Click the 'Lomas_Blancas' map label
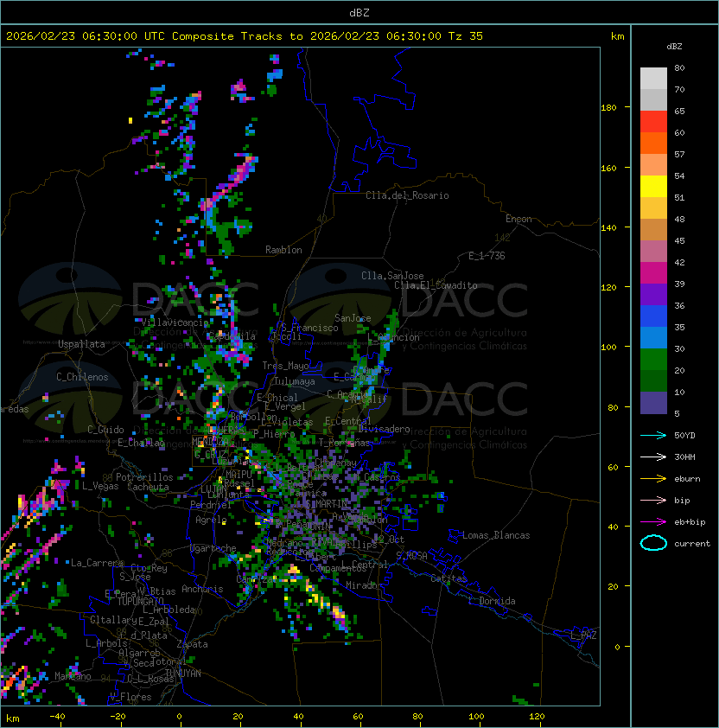Viewport: 719px width, 728px height. (x=496, y=535)
